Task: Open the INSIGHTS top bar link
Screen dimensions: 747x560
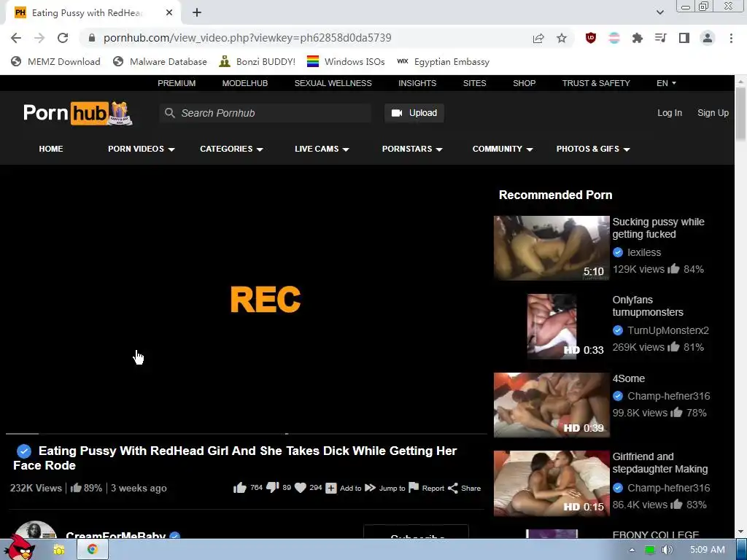Action: (417, 83)
